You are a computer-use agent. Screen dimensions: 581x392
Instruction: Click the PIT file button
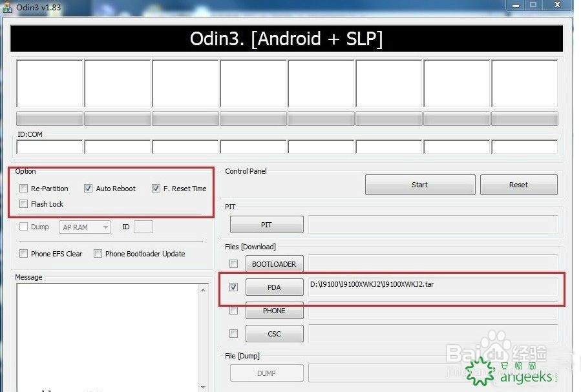[267, 225]
